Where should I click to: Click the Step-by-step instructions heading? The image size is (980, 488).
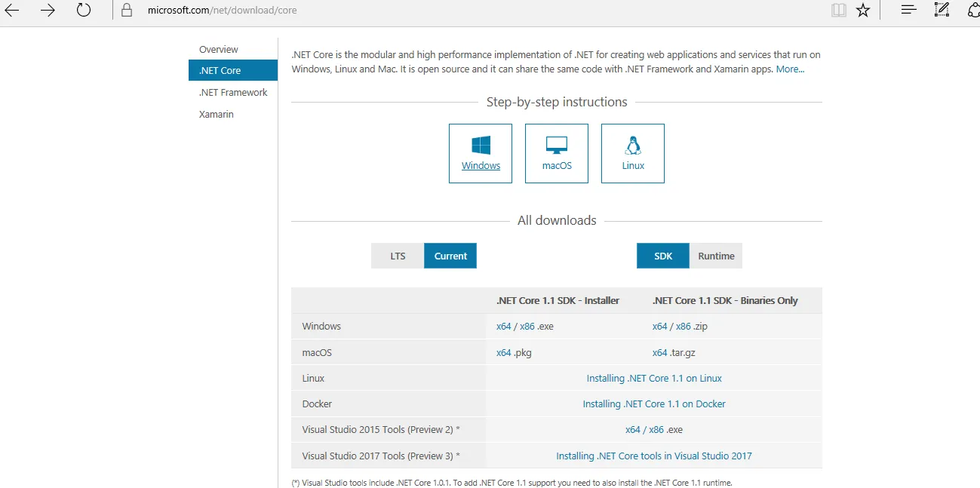557,102
